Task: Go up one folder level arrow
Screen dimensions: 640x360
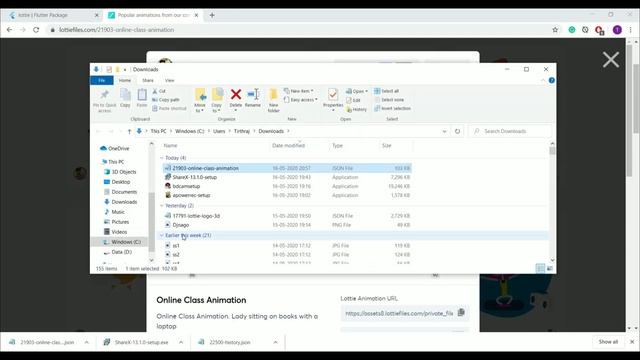Action: pyautogui.click(x=129, y=131)
